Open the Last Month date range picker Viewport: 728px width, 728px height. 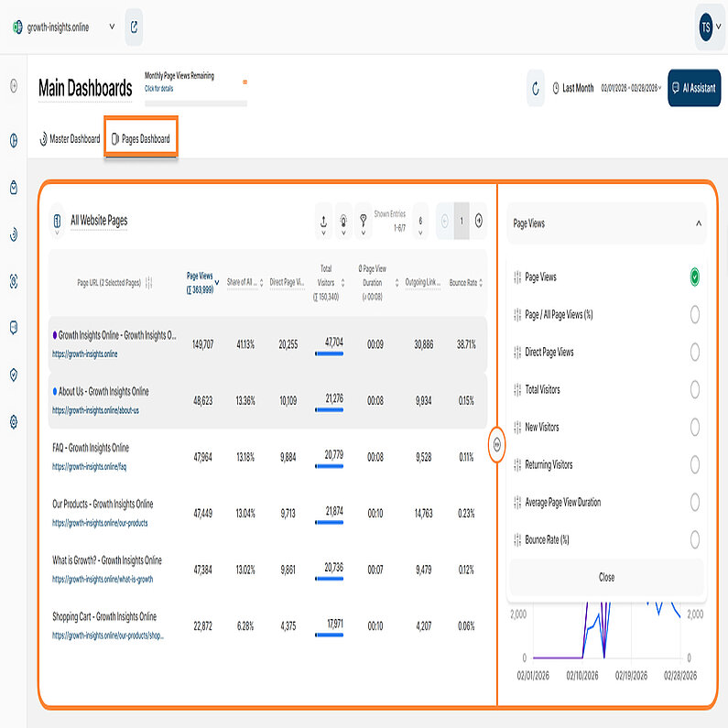[607, 88]
